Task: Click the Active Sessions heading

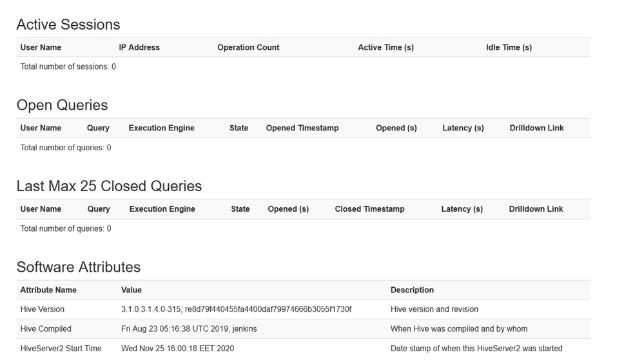Action: coord(68,25)
